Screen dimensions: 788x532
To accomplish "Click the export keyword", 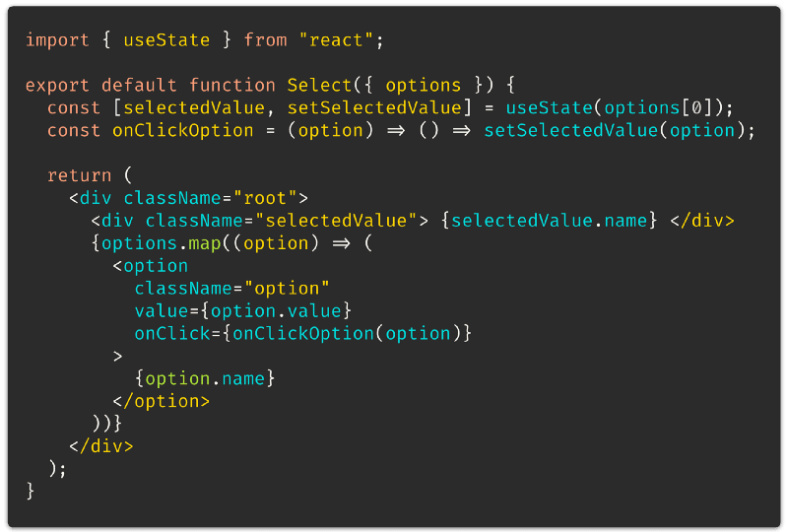I will [57, 86].
